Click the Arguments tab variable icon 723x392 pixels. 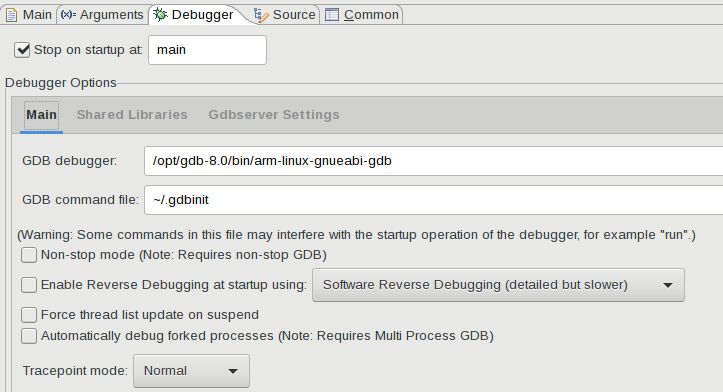click(69, 15)
